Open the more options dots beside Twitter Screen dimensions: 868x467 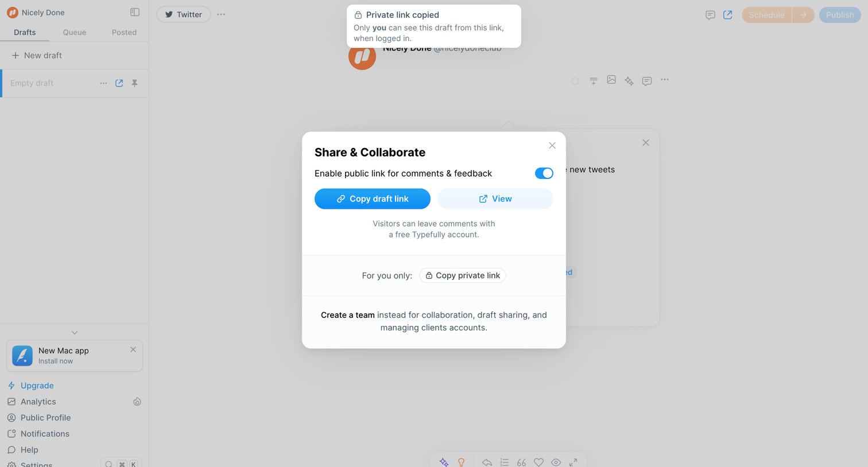[221, 14]
